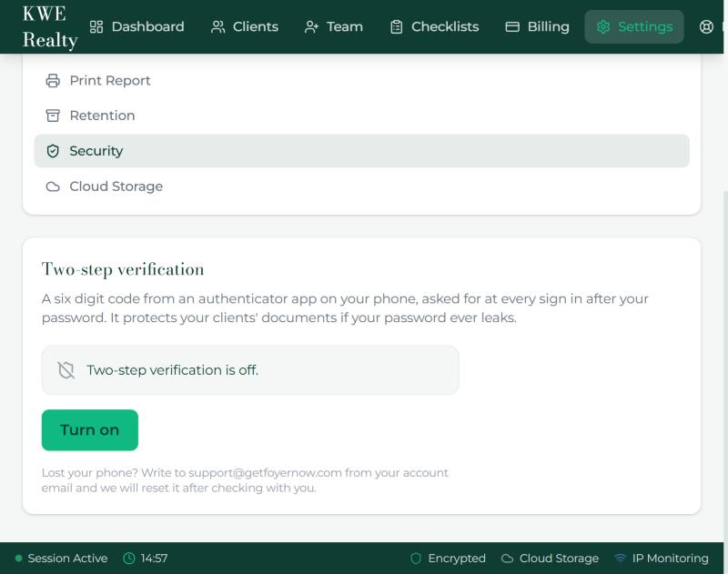Image resolution: width=728 pixels, height=574 pixels.
Task: Click the IP Monitoring wifi icon
Action: 621,559
